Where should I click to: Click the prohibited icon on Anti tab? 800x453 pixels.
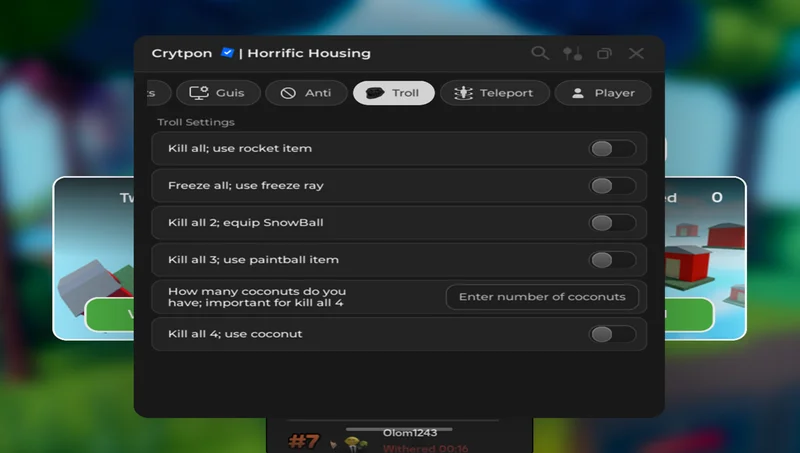coord(288,93)
